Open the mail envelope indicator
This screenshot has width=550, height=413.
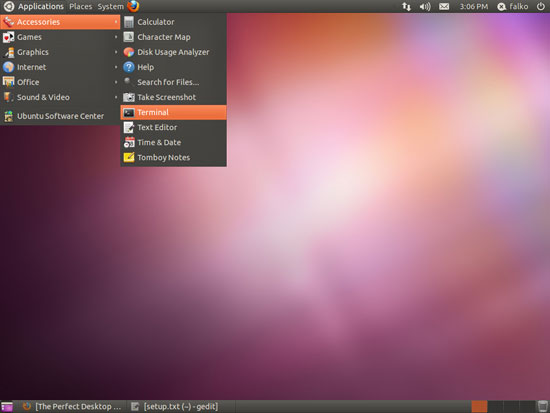[x=444, y=6]
